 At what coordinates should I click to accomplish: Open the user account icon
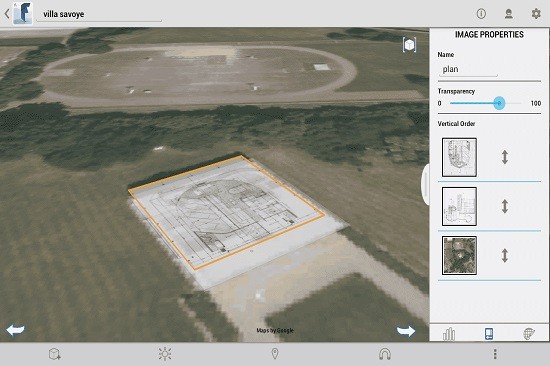pyautogui.click(x=509, y=14)
